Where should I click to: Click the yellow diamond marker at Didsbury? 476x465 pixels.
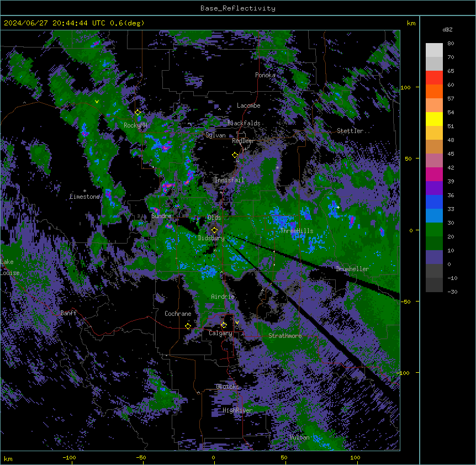click(x=214, y=230)
